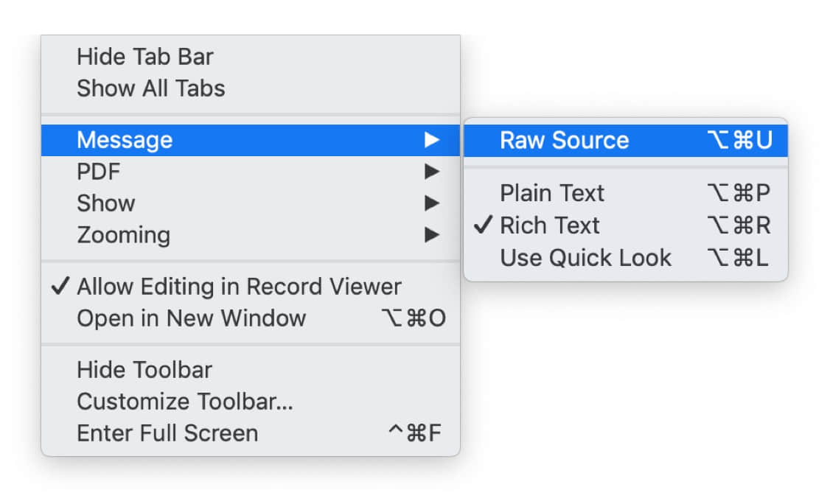Screen dimensions: 830x504
Task: Choose Hide Tab Bar menu item
Action: tap(251, 57)
